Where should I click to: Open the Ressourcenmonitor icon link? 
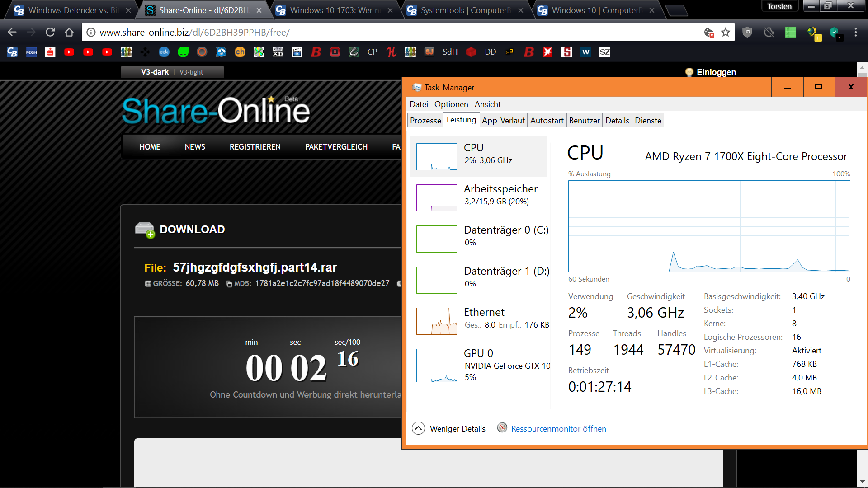[502, 427]
